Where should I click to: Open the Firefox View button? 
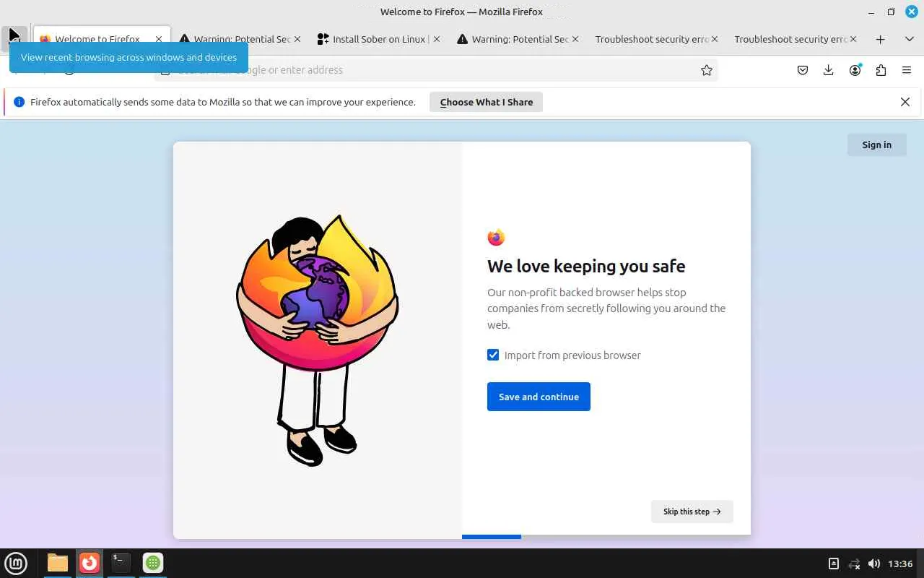(14, 39)
